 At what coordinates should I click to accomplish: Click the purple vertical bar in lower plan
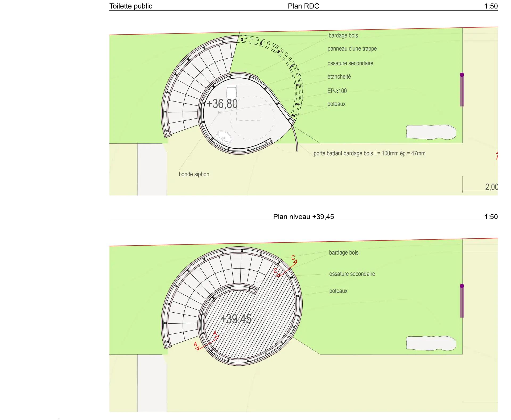462,303
